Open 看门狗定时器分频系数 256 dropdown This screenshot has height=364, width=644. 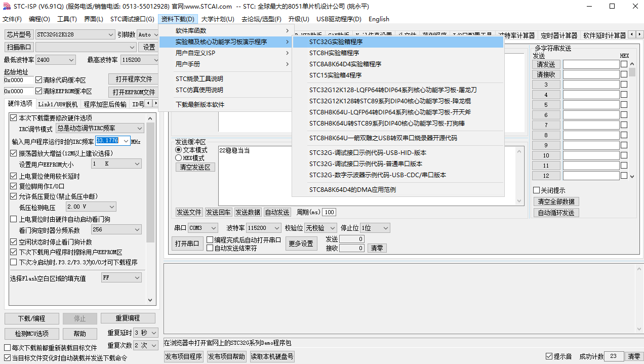coord(116,230)
